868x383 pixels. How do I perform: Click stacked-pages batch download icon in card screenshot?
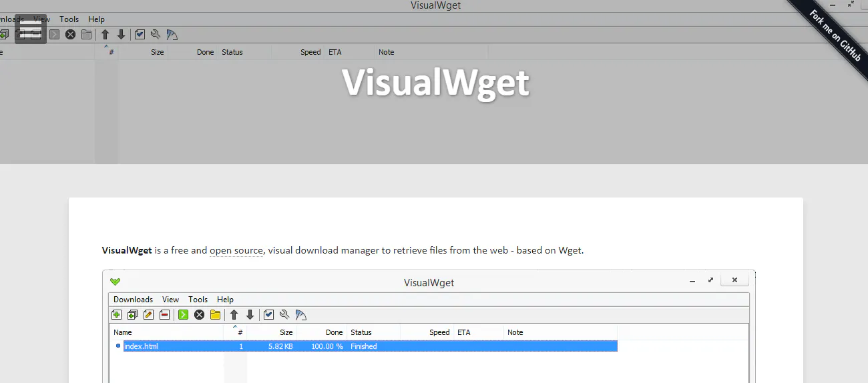click(x=132, y=315)
